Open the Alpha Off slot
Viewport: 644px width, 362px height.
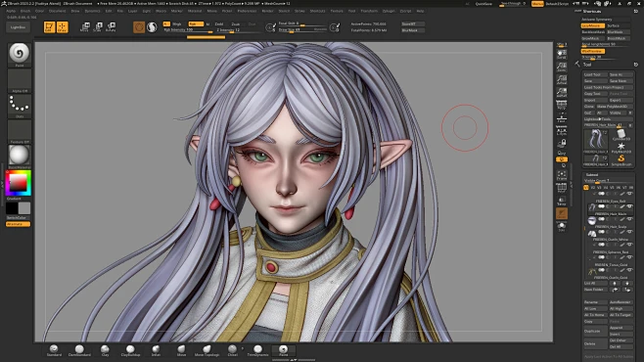19,80
